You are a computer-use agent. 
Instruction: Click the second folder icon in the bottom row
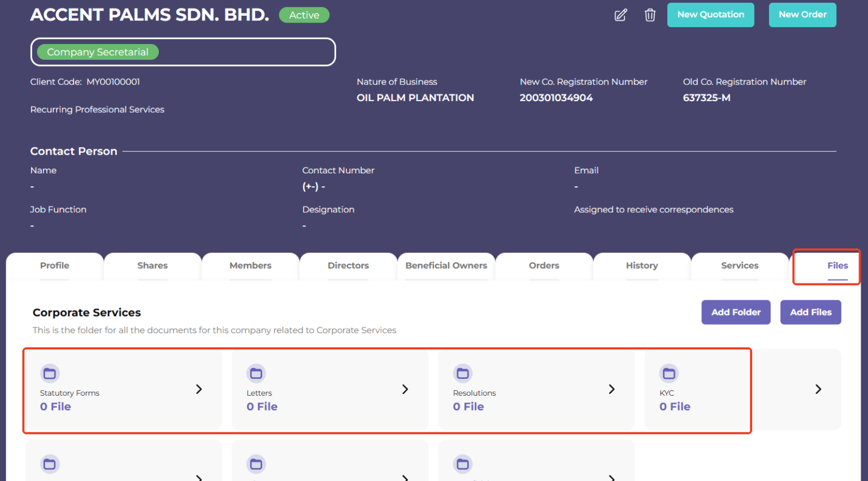coord(256,464)
